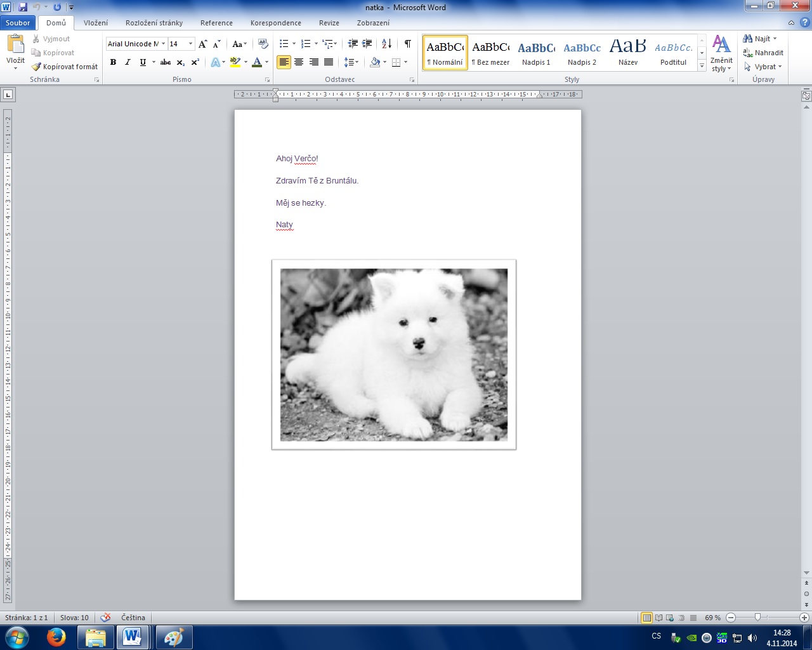Open Windows Start menu
The image size is (812, 650).
18,637
